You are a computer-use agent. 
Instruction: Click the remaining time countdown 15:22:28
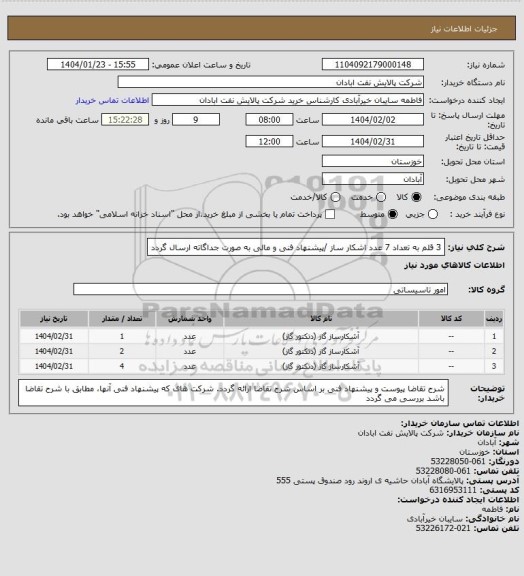click(125, 120)
